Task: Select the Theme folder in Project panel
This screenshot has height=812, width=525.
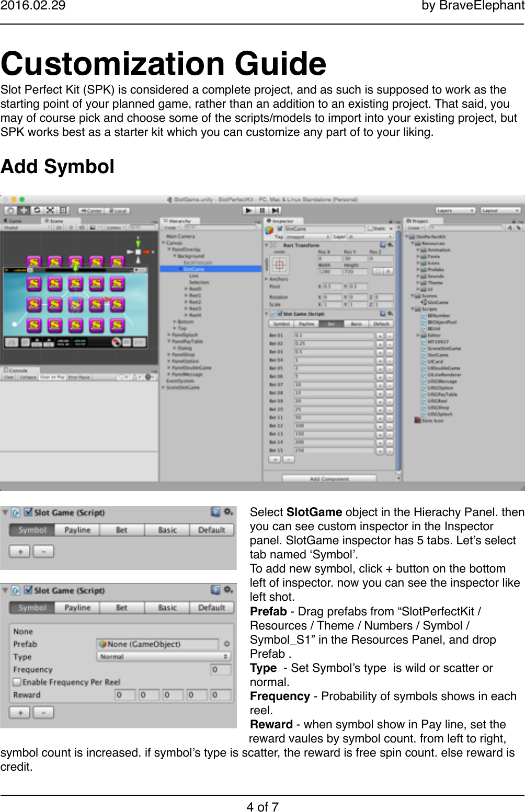Action: (435, 283)
